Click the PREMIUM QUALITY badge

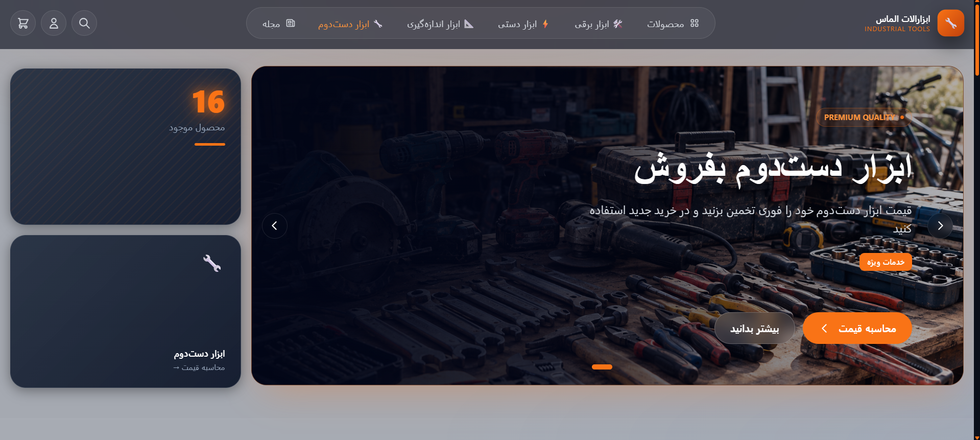pyautogui.click(x=864, y=118)
